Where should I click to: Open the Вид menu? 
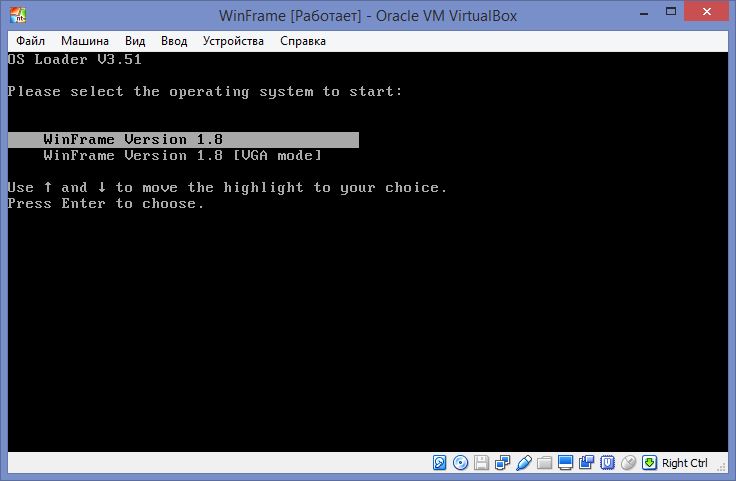[x=135, y=41]
